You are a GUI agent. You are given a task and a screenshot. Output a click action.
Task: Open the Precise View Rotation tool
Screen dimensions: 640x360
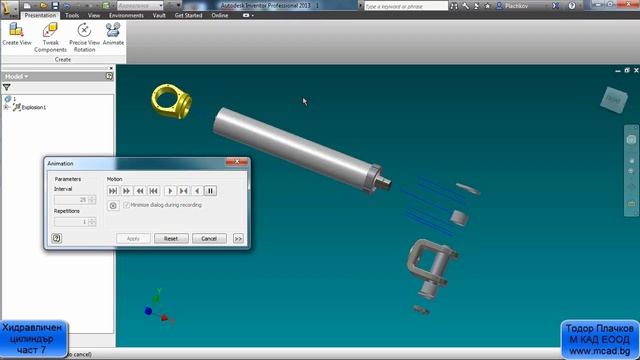[x=84, y=38]
